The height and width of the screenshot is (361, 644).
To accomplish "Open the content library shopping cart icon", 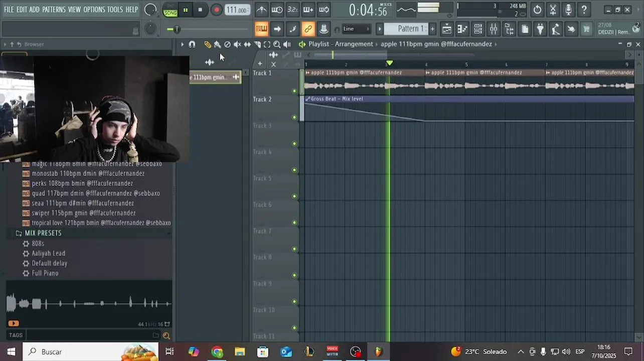I will click(x=586, y=29).
